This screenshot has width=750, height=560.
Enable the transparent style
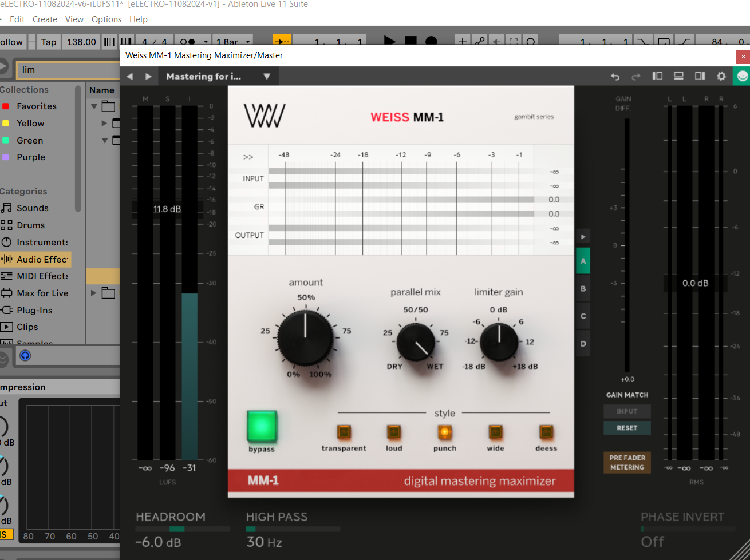coord(344,432)
